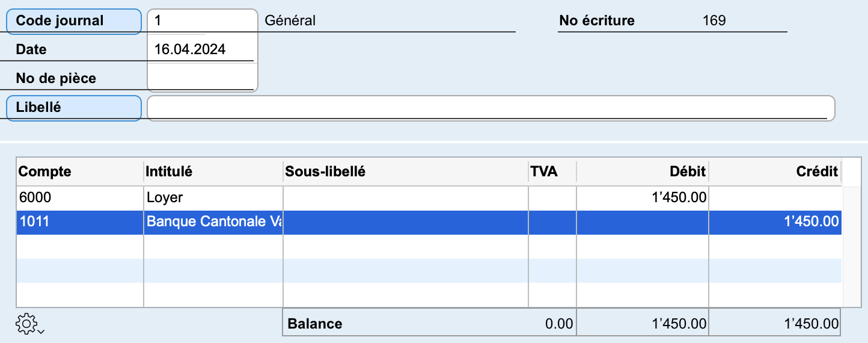This screenshot has height=343, width=868.
Task: Click the Code journal button
Action: tap(74, 21)
